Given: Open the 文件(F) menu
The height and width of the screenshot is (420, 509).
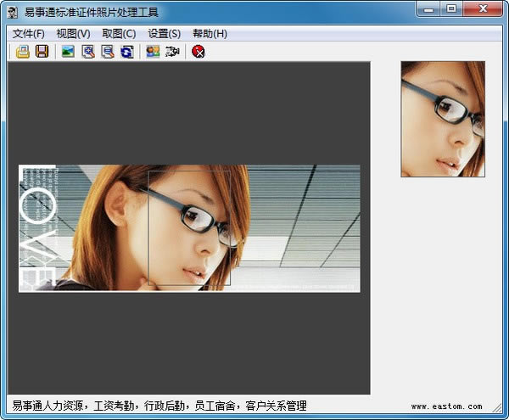Looking at the screenshot, I should [29, 34].
